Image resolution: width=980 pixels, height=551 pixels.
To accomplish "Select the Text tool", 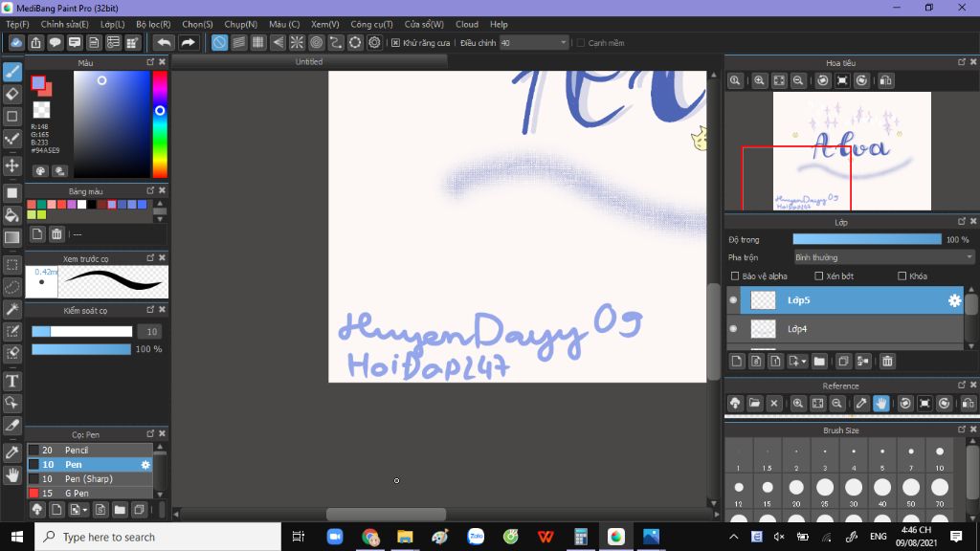I will (11, 381).
